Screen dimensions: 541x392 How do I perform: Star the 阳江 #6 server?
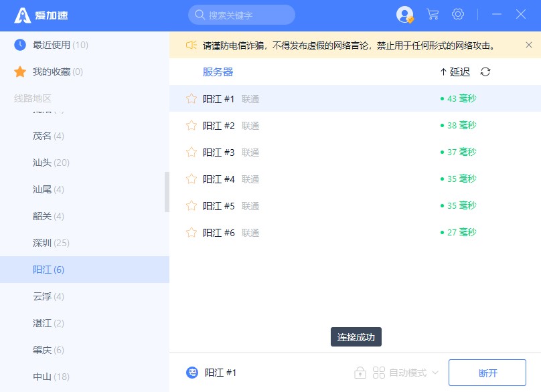pyautogui.click(x=191, y=233)
